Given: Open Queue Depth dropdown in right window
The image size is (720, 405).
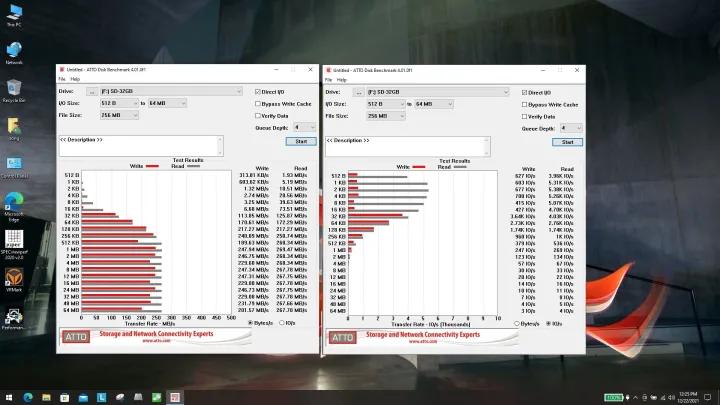Looking at the screenshot, I should 571,128.
